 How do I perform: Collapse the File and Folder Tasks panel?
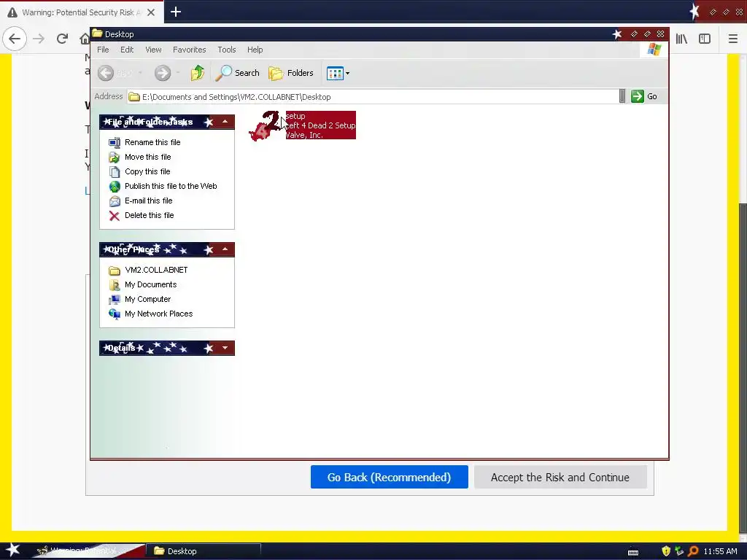pos(225,122)
